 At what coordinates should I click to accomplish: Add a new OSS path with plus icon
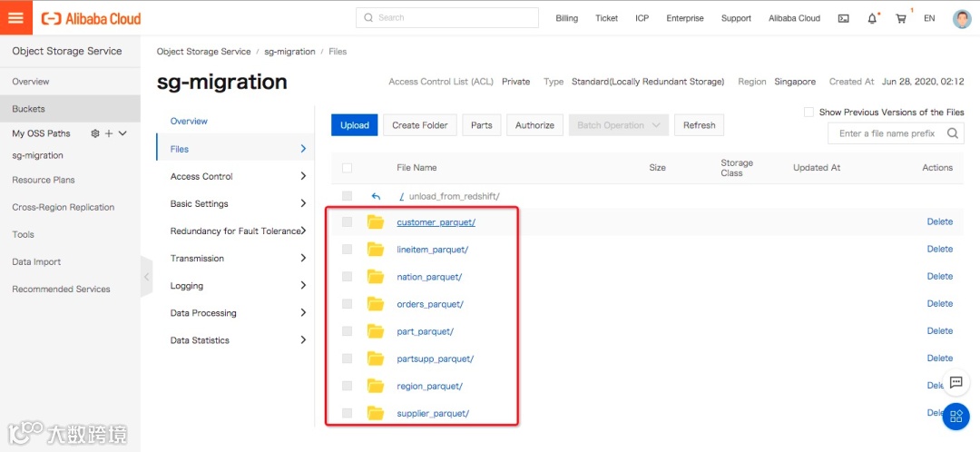[x=109, y=133]
